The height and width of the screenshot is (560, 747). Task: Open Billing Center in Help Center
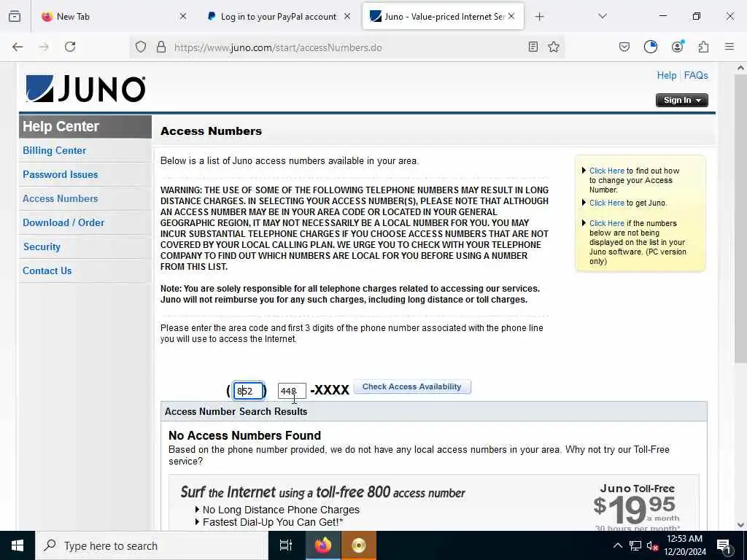[x=54, y=150]
